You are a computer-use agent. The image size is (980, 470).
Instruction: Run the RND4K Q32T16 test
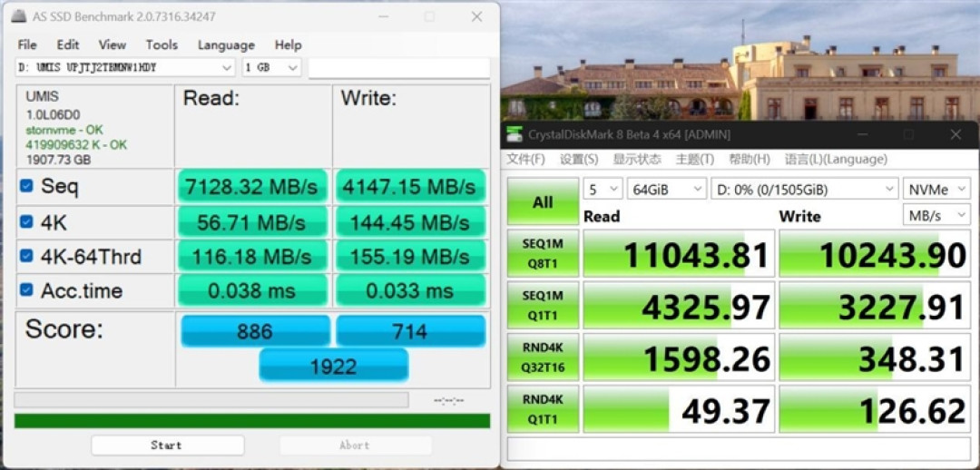543,357
